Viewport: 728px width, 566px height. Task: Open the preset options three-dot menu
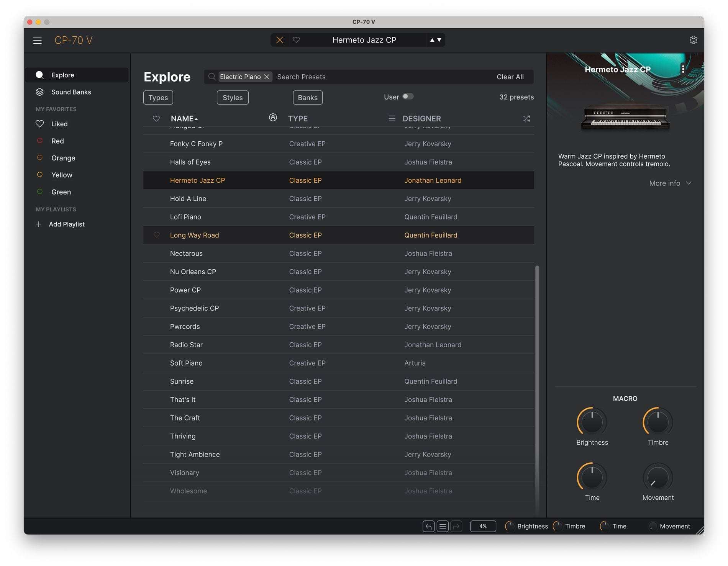pos(682,69)
